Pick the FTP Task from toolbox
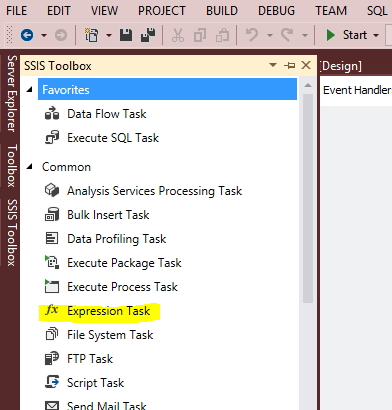Screen dimensions: 392x410 [79, 359]
